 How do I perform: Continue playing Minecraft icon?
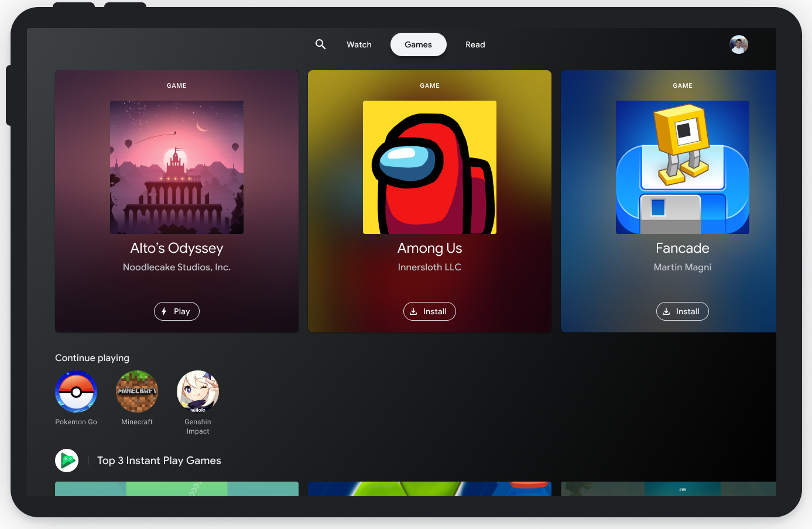pos(137,391)
